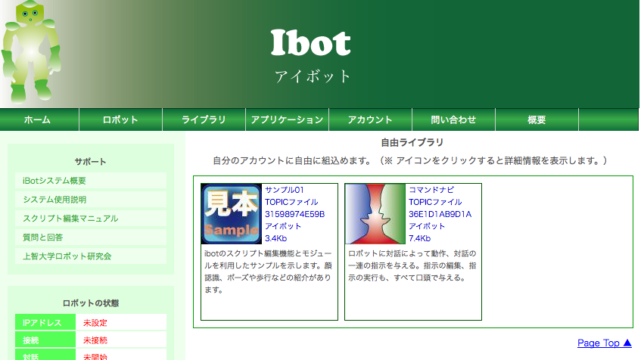Open the システム使用説明 link
Screen dimensions: 644x360
[x=91, y=200]
